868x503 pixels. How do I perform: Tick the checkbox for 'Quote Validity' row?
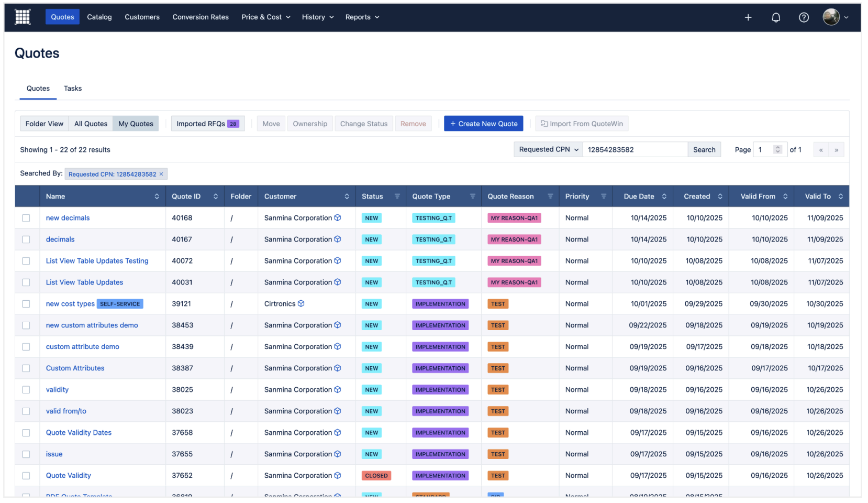pos(26,476)
